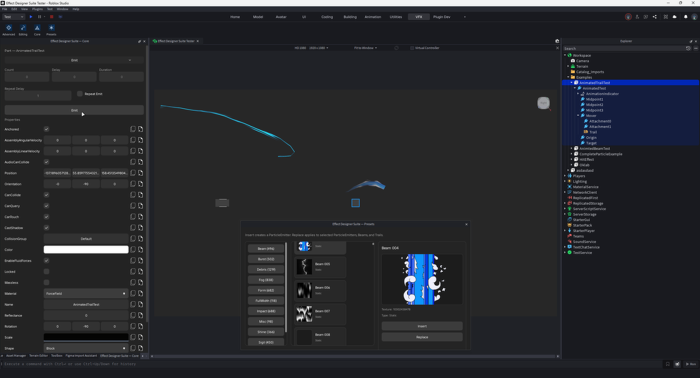Open the Plugins menu

click(38, 9)
